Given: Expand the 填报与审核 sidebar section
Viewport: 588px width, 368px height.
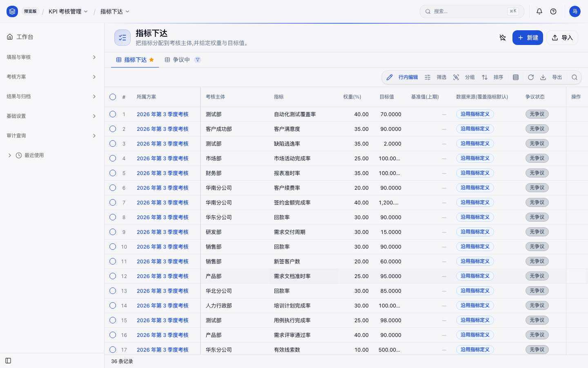Looking at the screenshot, I should (52, 57).
